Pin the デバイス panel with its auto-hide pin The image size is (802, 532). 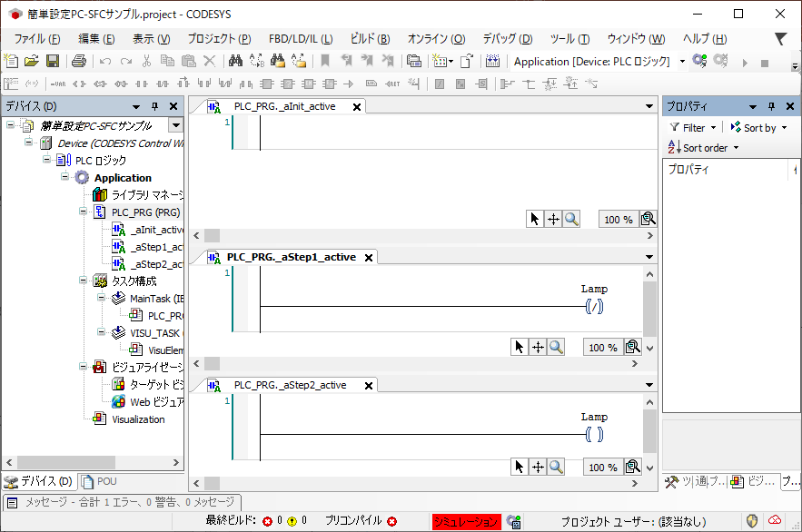[156, 106]
